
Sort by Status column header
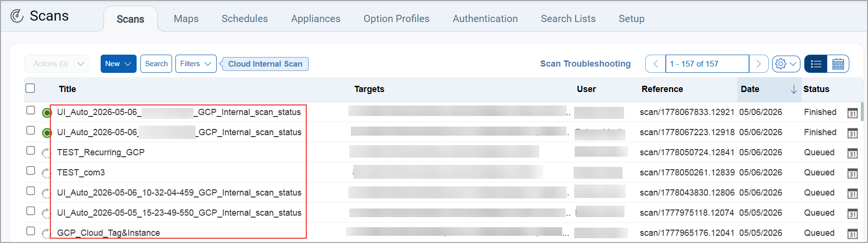coord(816,89)
